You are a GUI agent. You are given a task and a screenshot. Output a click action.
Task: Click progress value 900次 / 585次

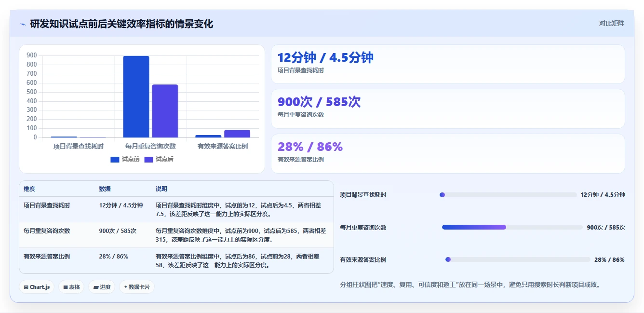[x=606, y=227]
